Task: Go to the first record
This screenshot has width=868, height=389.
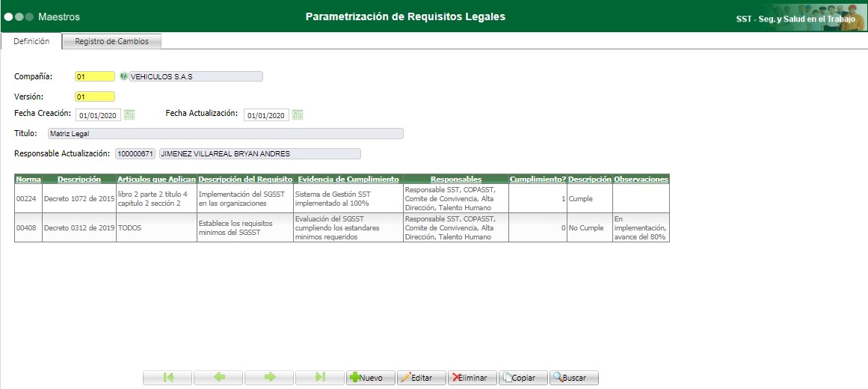Action: point(167,377)
